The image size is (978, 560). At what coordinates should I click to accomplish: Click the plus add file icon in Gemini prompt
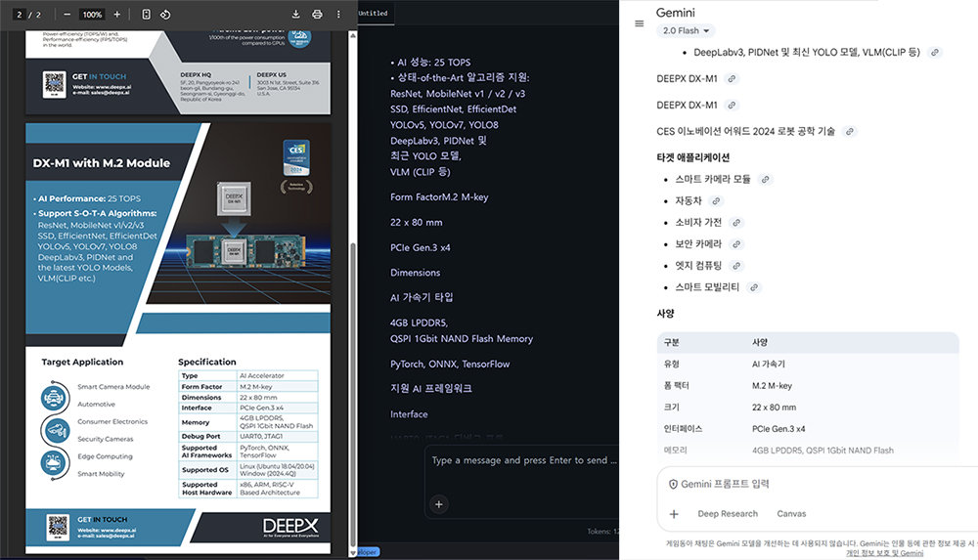[674, 514]
